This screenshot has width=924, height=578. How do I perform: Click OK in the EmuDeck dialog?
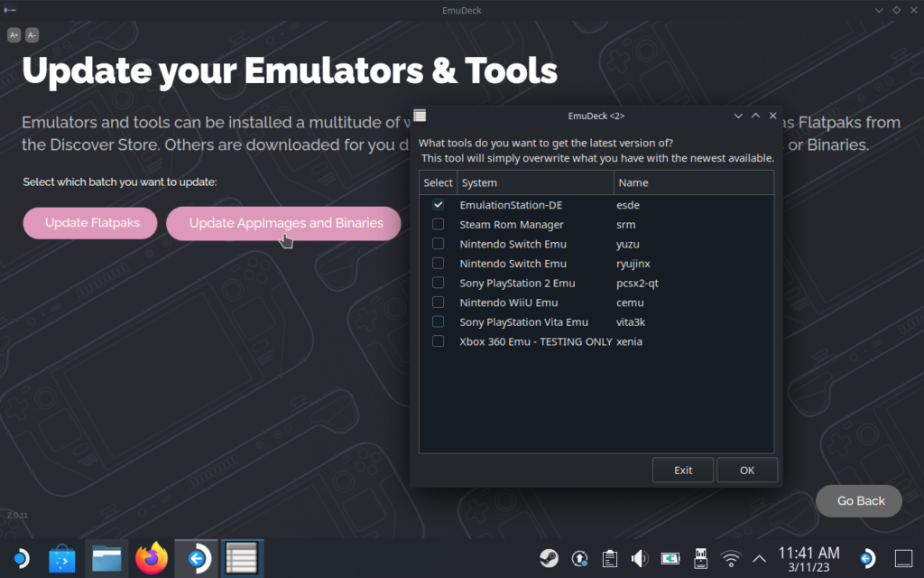(x=746, y=470)
